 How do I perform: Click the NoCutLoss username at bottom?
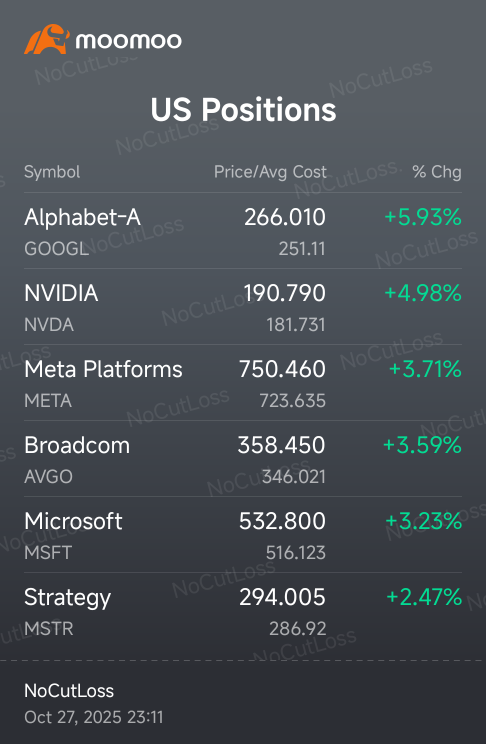click(x=69, y=691)
